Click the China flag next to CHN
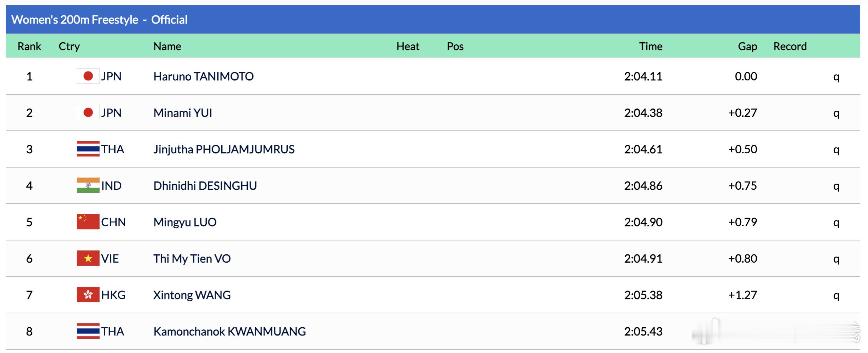This screenshot has width=868, height=353. 88,222
